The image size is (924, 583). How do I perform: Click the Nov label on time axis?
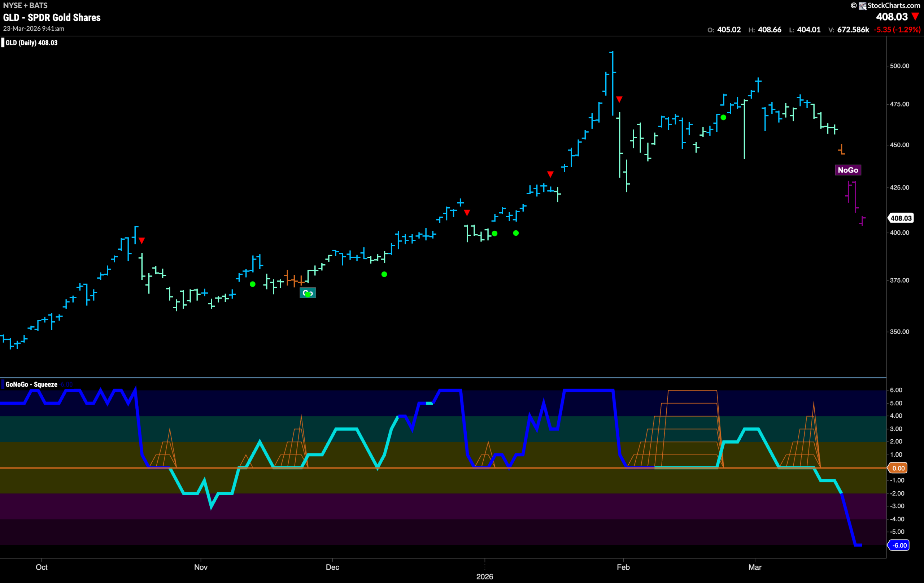201,567
